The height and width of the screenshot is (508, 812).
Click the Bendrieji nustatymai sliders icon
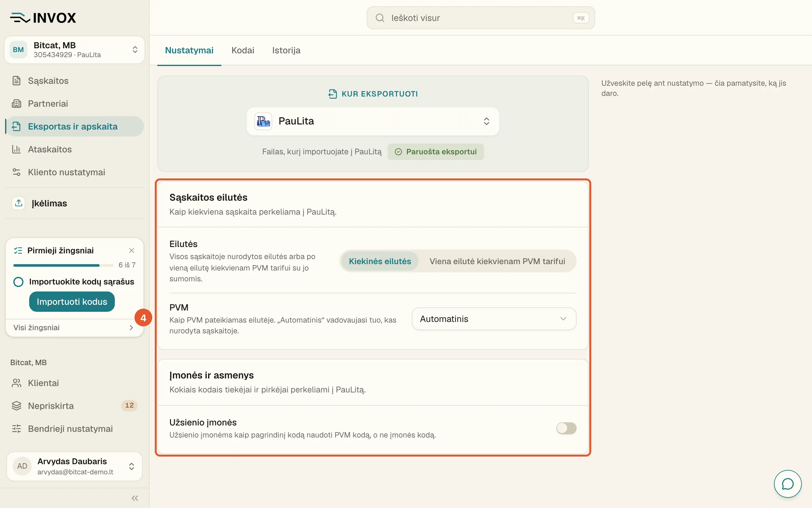tap(16, 428)
